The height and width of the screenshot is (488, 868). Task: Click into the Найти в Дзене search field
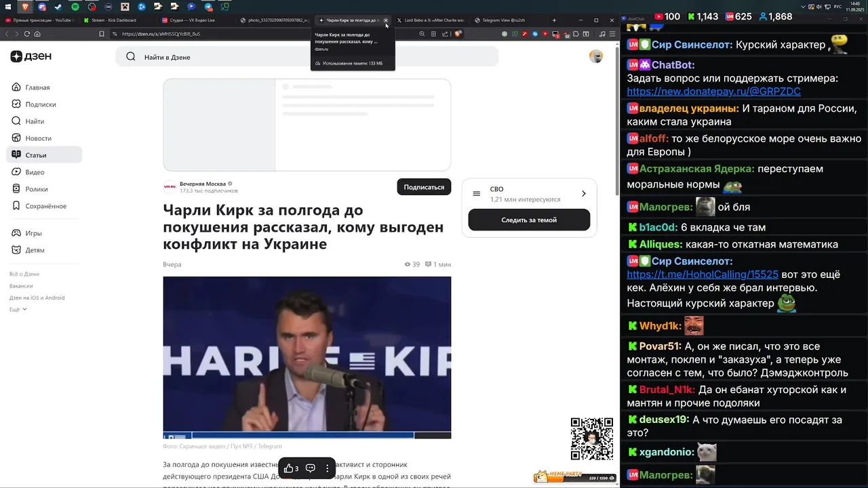tap(307, 57)
